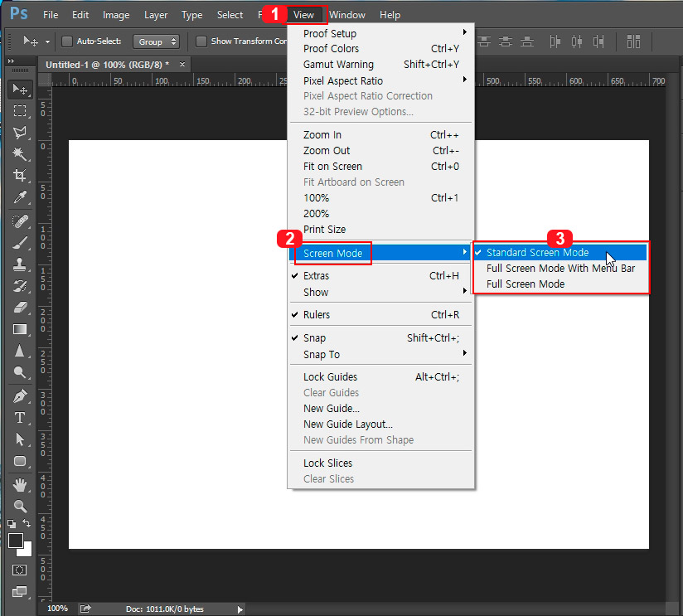The image size is (683, 616).
Task: Change screen mode from toolbox icon
Action: pos(19,592)
